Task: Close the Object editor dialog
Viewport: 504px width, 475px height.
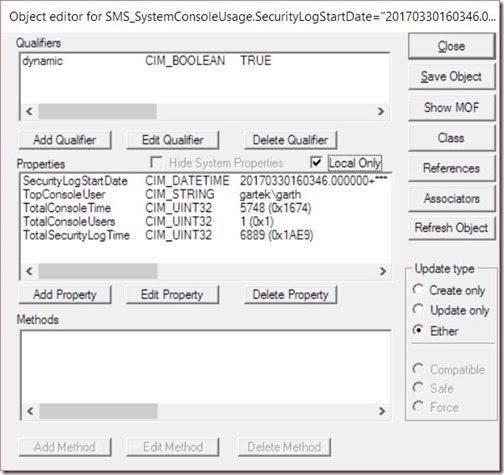Action: click(451, 46)
